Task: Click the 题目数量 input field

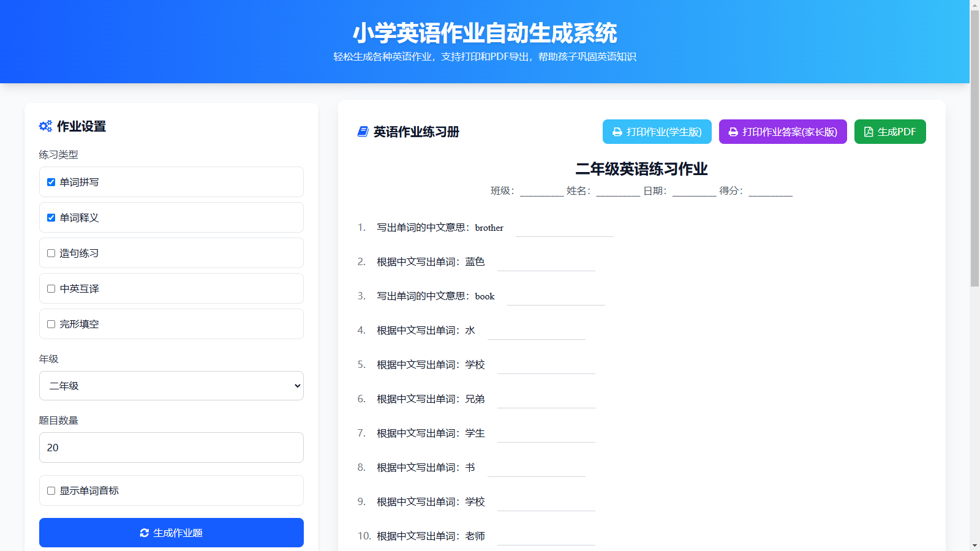Action: click(171, 448)
